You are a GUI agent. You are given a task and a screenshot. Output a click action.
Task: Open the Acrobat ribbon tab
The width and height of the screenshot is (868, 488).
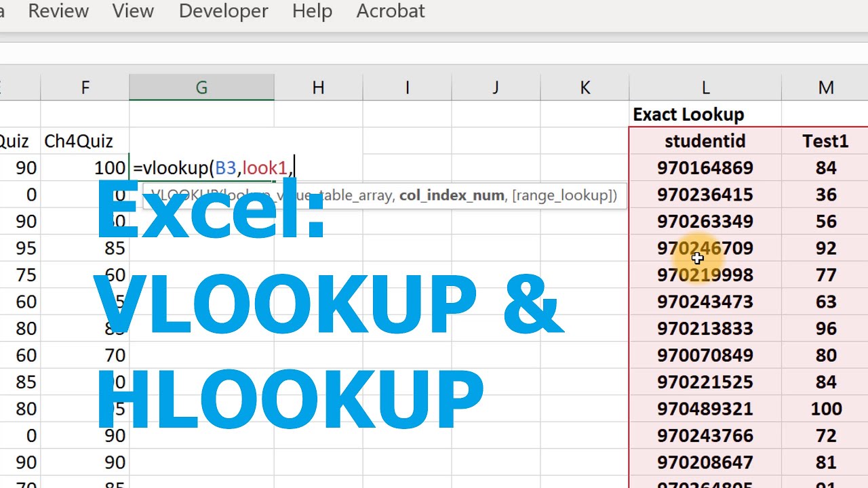[391, 11]
